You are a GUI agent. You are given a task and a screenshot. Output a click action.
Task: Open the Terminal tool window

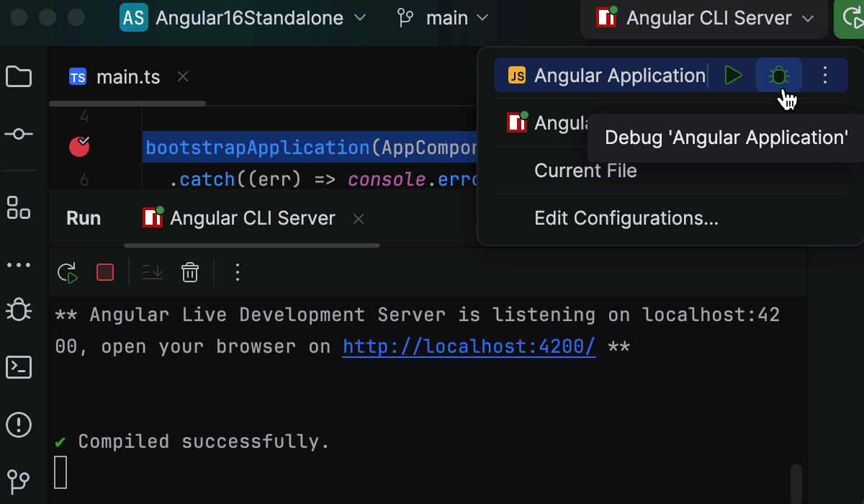pyautogui.click(x=19, y=367)
